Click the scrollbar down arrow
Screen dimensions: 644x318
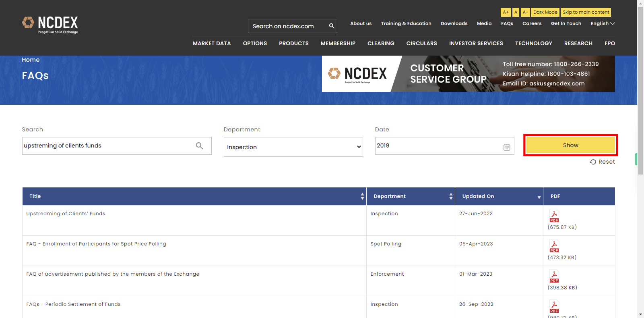pos(641,314)
